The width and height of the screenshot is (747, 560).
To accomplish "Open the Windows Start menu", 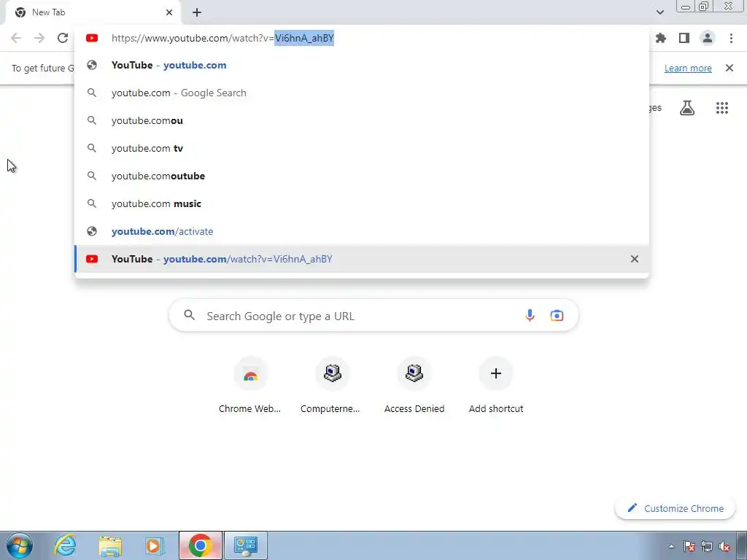I will (x=20, y=545).
